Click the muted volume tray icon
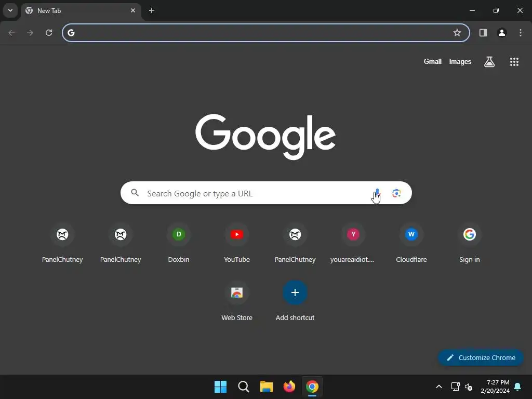 click(x=469, y=387)
